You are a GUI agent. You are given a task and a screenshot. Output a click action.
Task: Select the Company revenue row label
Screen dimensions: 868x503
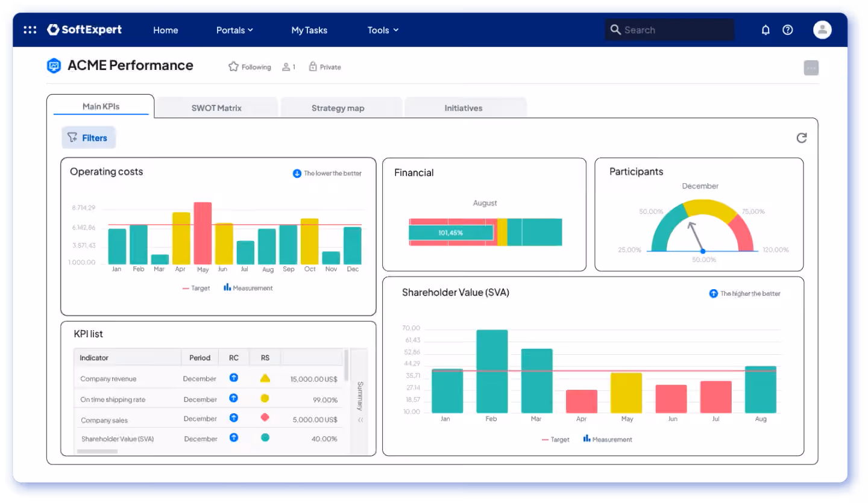[108, 379]
